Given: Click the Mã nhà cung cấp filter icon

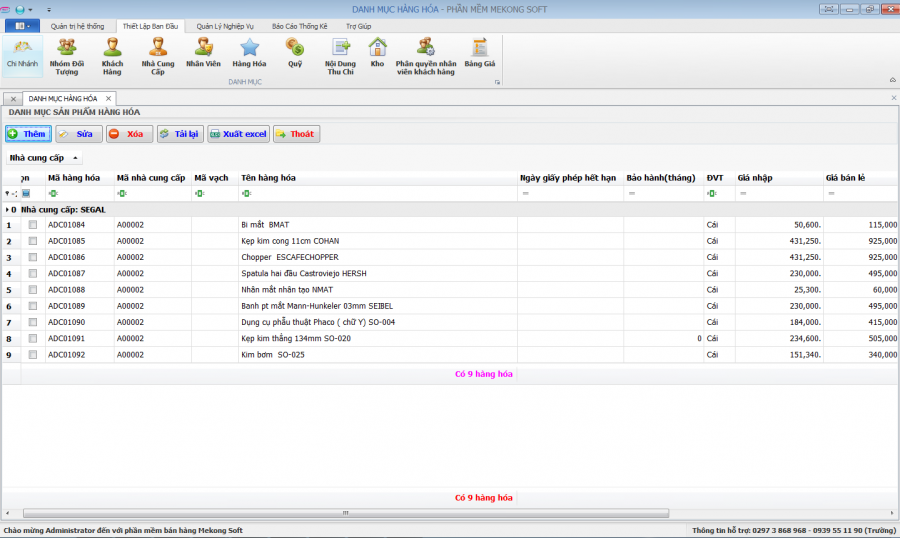Looking at the screenshot, I should click(x=122, y=193).
